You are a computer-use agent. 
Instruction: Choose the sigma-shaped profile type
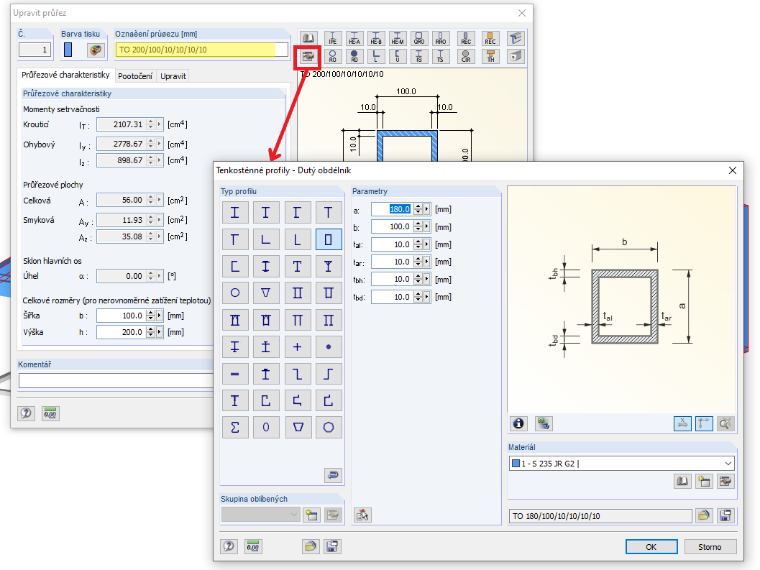235,427
